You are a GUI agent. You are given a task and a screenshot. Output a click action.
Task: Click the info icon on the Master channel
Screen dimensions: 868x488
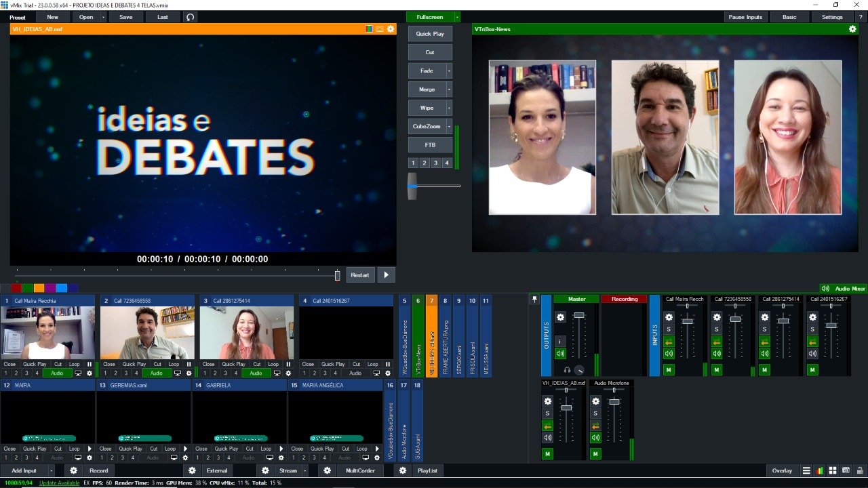click(x=560, y=341)
